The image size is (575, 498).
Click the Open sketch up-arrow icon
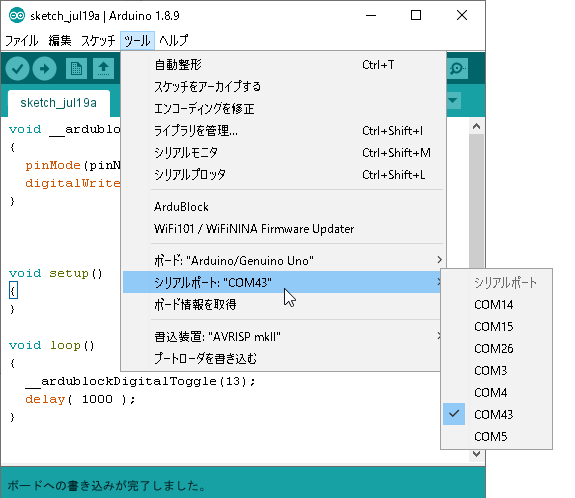103,69
